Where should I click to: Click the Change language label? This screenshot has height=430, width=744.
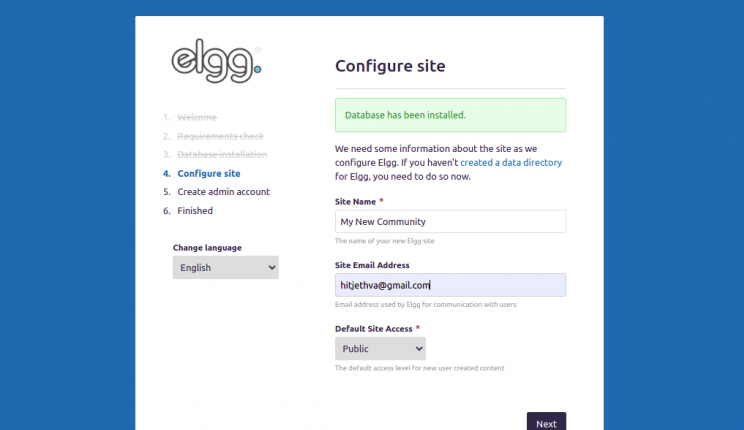point(207,247)
